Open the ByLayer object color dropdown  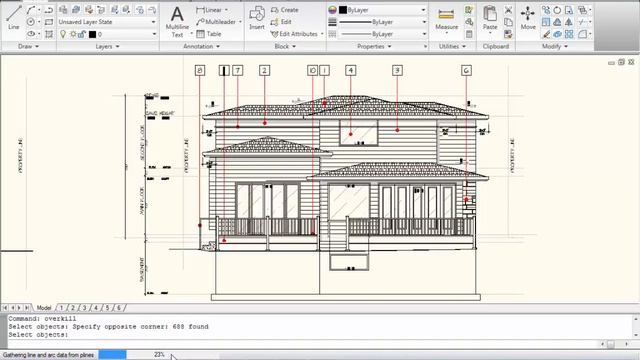point(383,10)
